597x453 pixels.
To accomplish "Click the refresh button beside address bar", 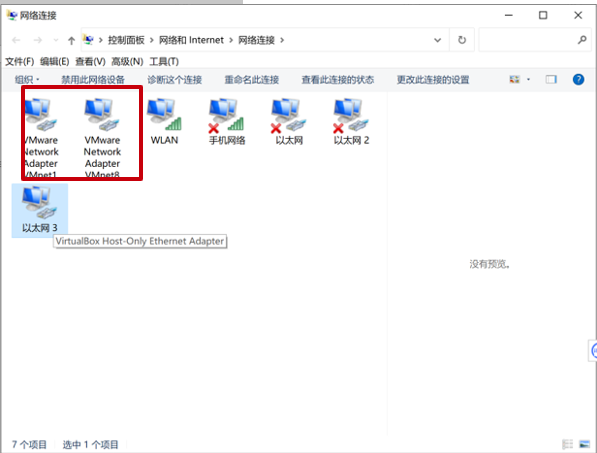I will click(x=461, y=40).
